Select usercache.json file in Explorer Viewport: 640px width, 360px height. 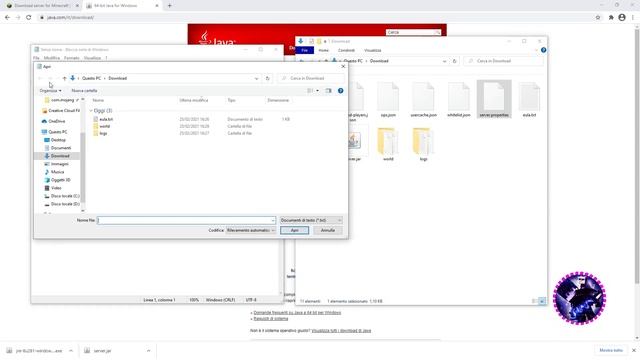423,100
